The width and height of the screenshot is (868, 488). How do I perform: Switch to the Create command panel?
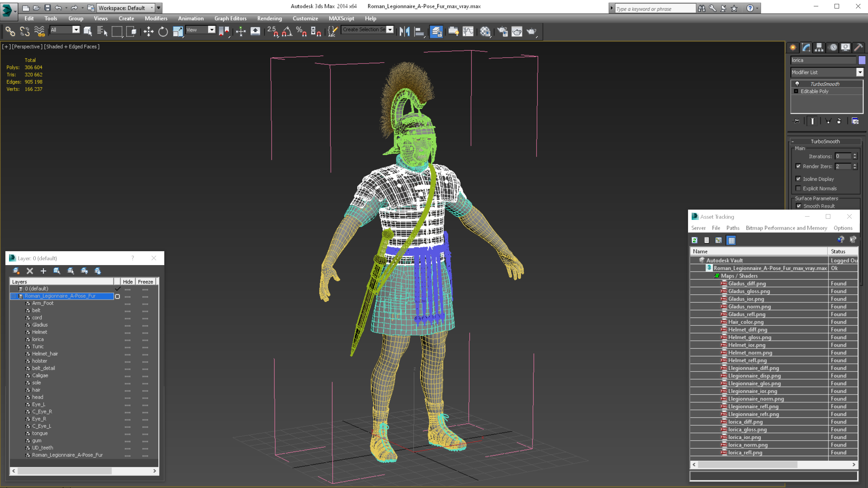793,48
